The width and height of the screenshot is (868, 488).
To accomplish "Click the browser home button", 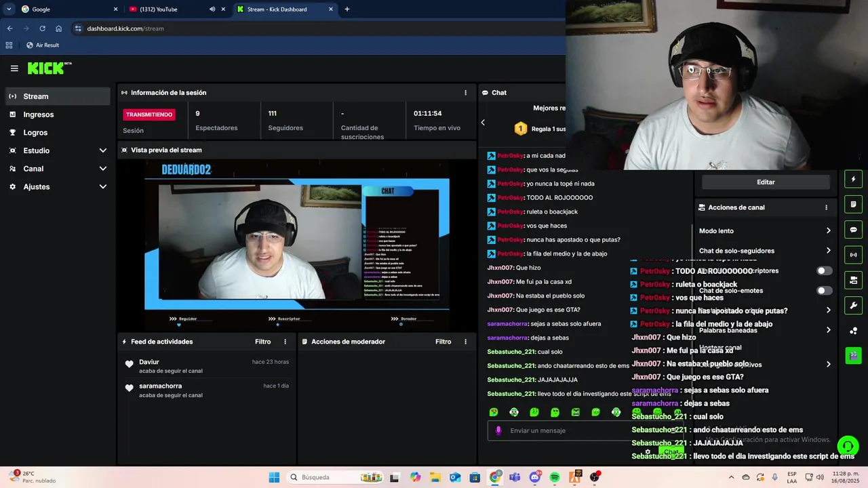I will 59,28.
